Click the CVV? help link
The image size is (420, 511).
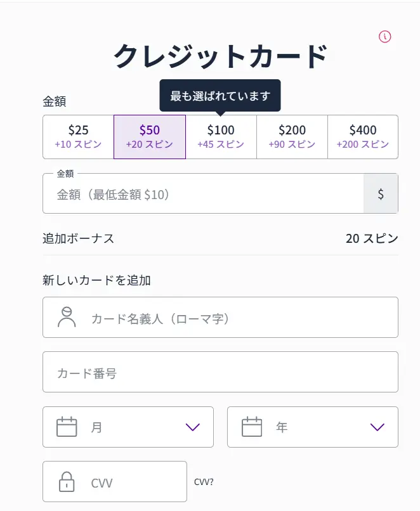pyautogui.click(x=204, y=481)
